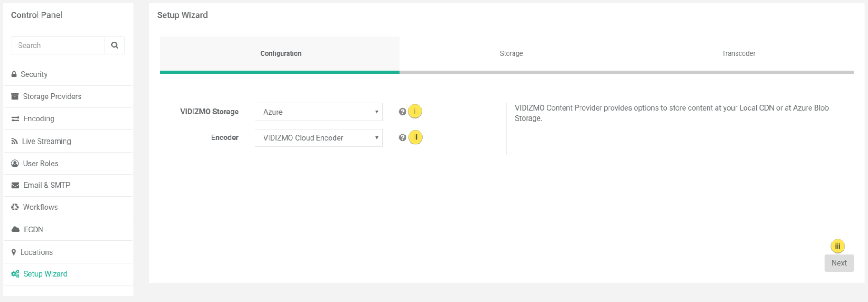Click the Workflows recycle icon
The width and height of the screenshot is (868, 302).
15,207
